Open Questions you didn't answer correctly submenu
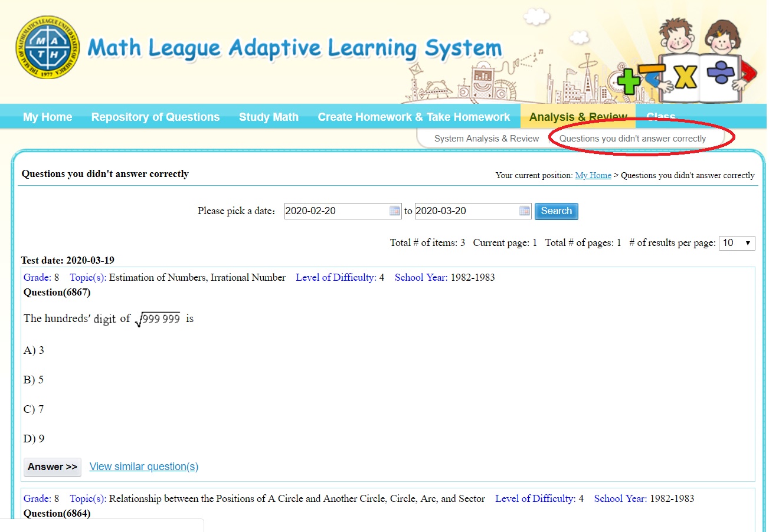This screenshot has width=769, height=532. pyautogui.click(x=633, y=139)
